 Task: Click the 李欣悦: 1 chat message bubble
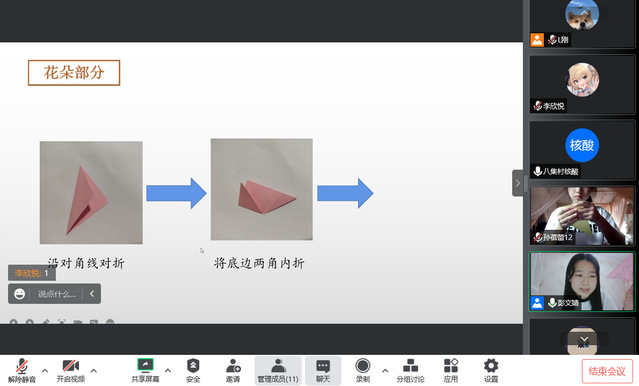point(32,273)
